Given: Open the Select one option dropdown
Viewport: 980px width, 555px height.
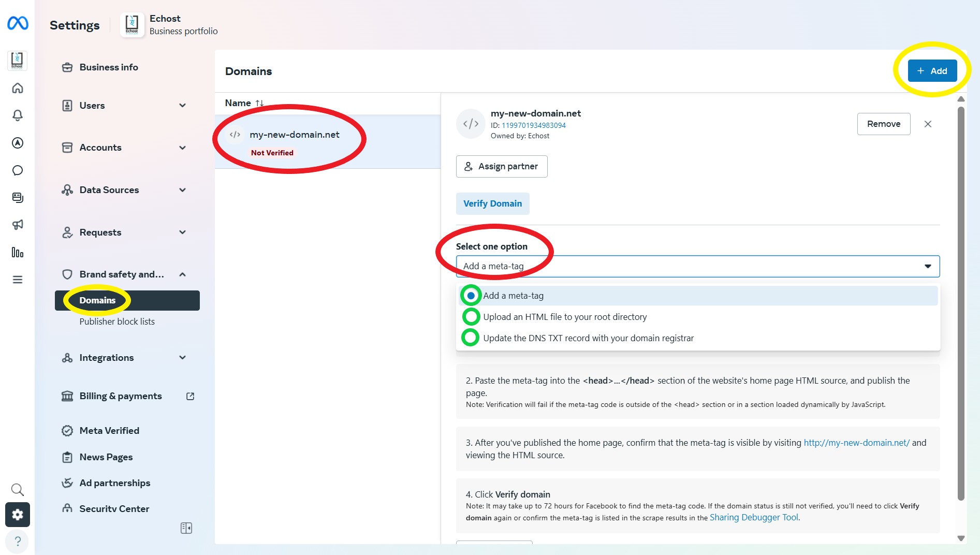Looking at the screenshot, I should (x=697, y=266).
